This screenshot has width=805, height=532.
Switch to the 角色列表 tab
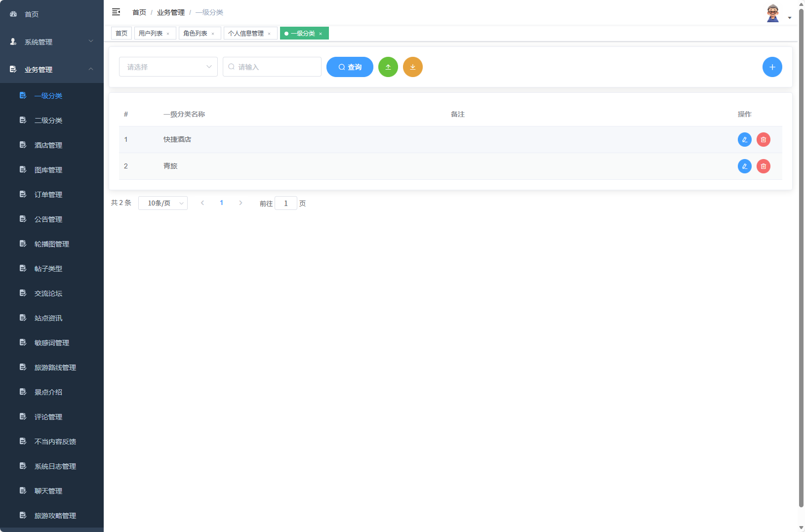point(196,33)
